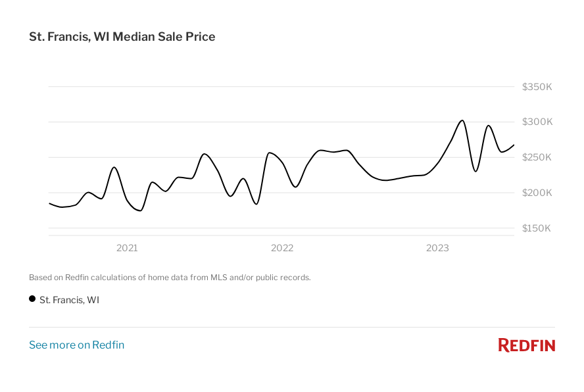Screen dimensions: 584x392
Task: Click the leftmost starting point of the line
Action: [49, 203]
